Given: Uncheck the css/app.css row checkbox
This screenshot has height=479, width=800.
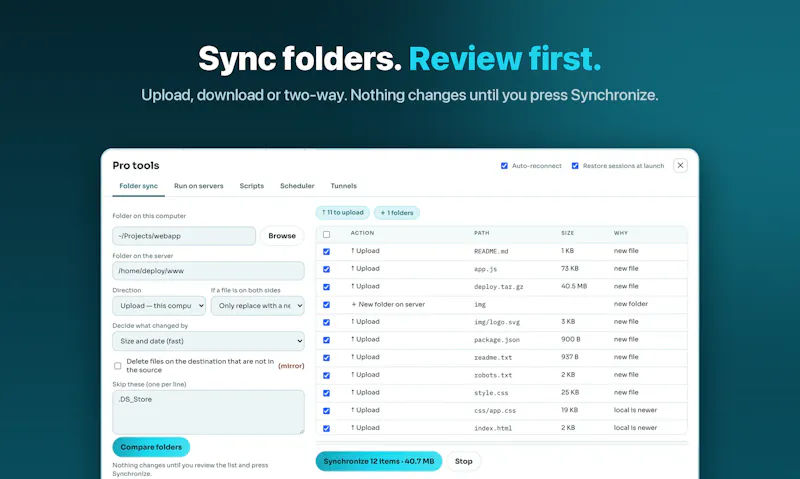Looking at the screenshot, I should point(327,411).
